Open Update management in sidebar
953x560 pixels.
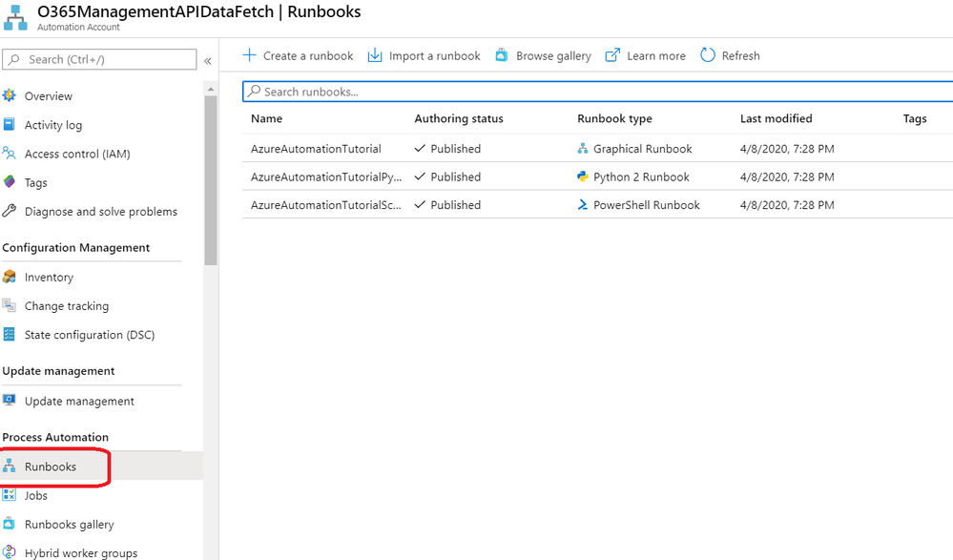[x=79, y=402]
